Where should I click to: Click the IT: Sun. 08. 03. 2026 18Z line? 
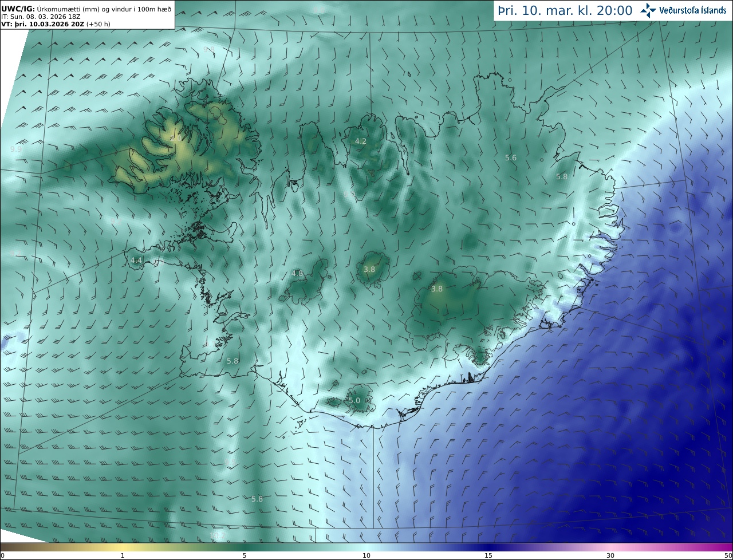(42, 17)
